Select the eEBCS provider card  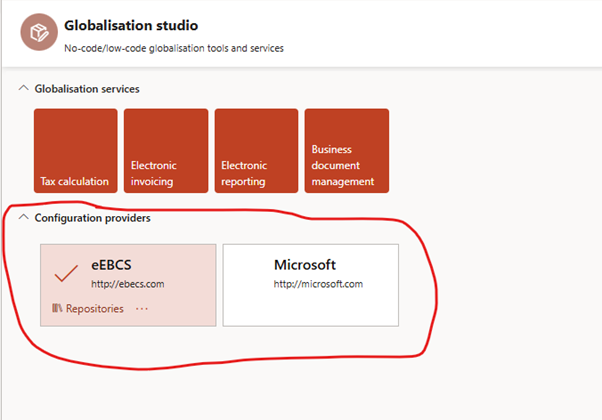coord(128,285)
